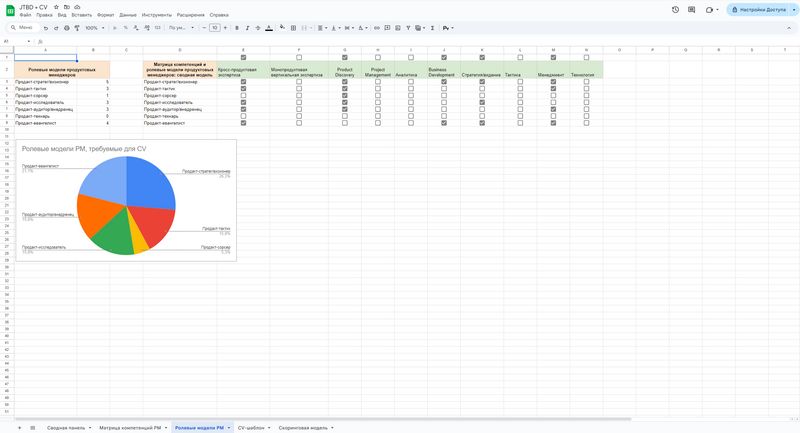Toggle Менеджмент checkbox for Продакт-стратег/визионер
This screenshot has width=800, height=433.
(553, 81)
